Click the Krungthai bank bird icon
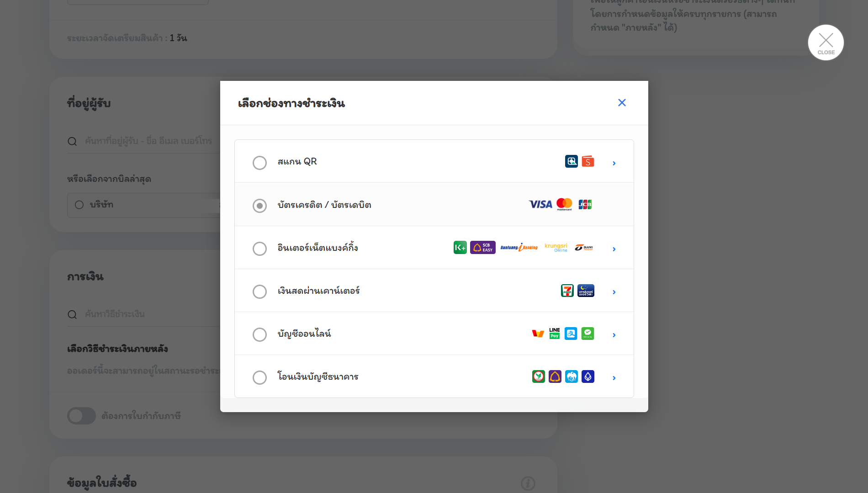The height and width of the screenshot is (493, 868). pyautogui.click(x=572, y=376)
